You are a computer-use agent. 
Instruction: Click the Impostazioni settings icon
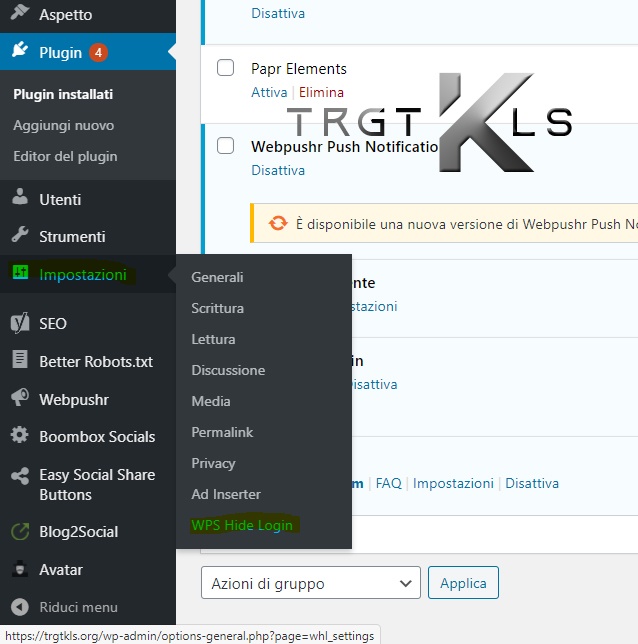20,274
